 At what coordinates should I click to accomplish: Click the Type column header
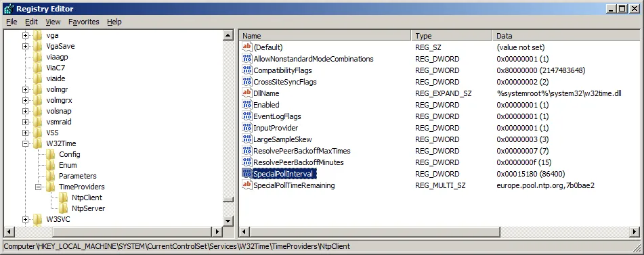click(x=452, y=36)
